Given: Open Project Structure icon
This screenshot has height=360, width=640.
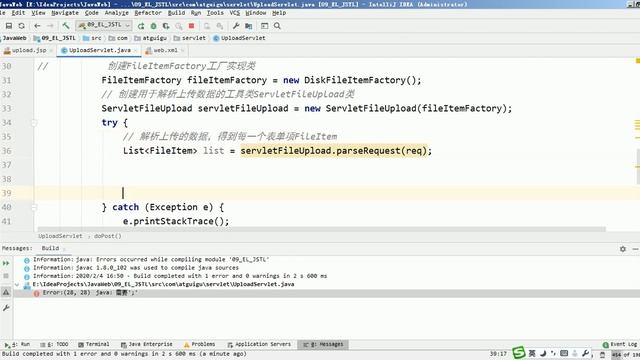Looking at the screenshot, I should [x=249, y=26].
